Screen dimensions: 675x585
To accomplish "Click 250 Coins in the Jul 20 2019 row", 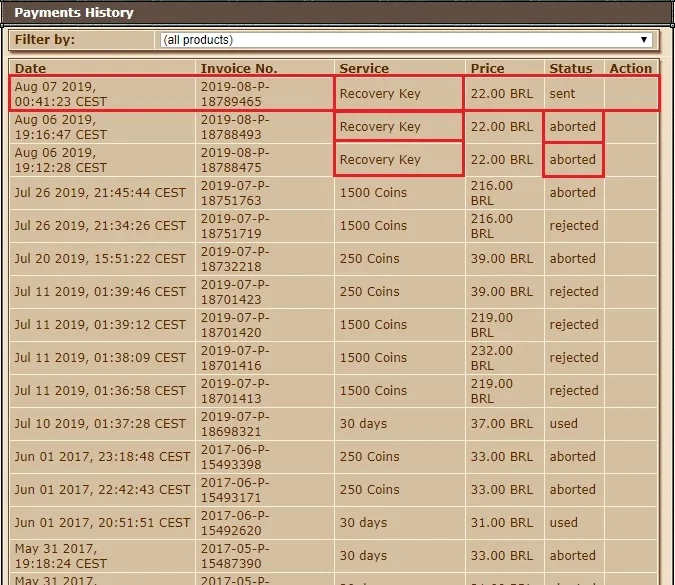I will [369, 259].
